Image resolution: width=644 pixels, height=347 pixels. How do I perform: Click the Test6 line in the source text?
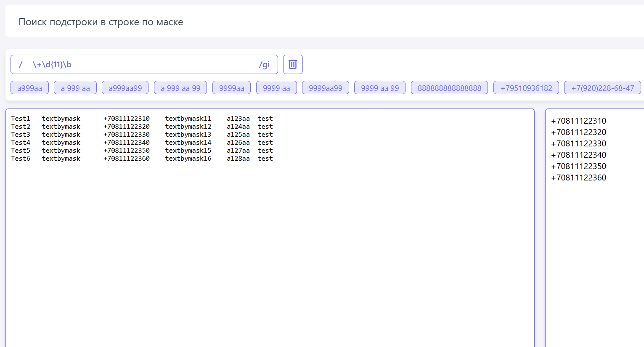[x=21, y=159]
